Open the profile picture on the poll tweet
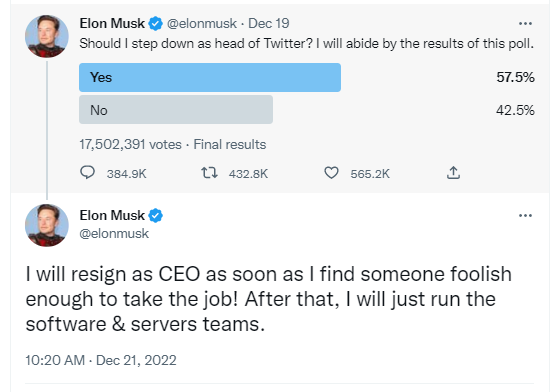 47,36
